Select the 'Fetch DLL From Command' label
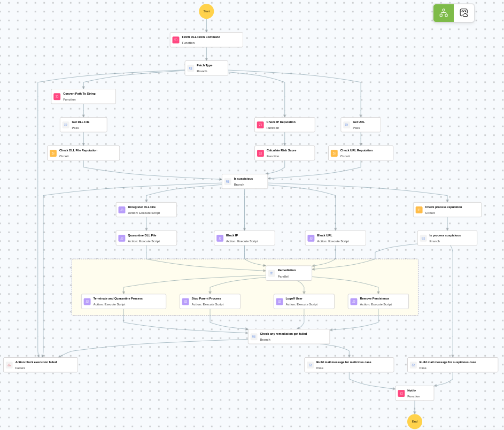The height and width of the screenshot is (430, 504). [x=201, y=37]
